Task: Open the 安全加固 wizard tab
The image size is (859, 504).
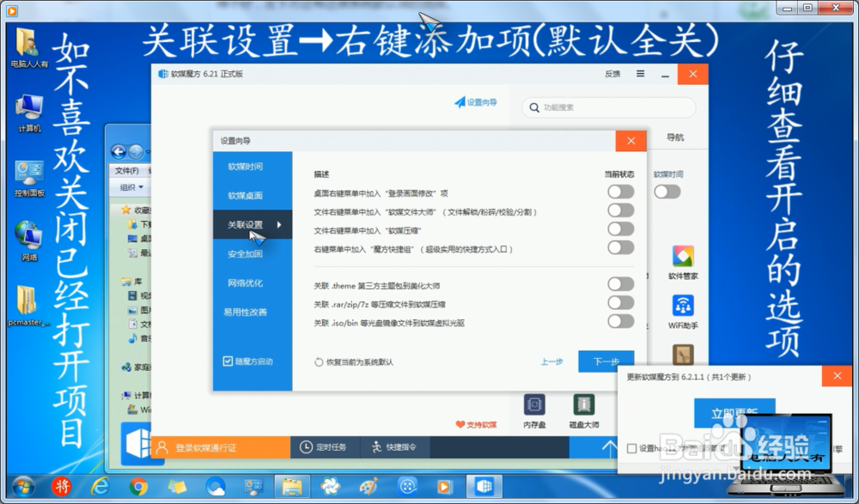Action: point(253,253)
